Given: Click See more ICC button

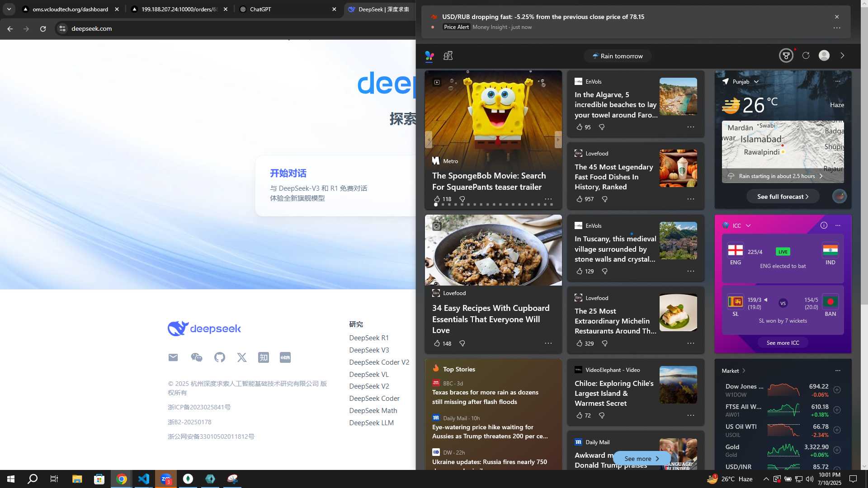Looking at the screenshot, I should [783, 343].
